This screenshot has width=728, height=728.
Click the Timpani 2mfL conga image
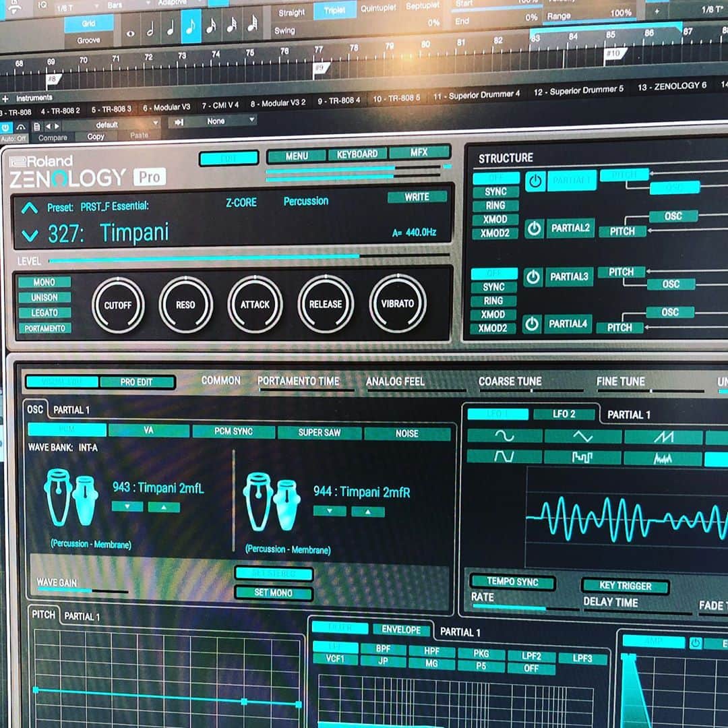(71, 497)
